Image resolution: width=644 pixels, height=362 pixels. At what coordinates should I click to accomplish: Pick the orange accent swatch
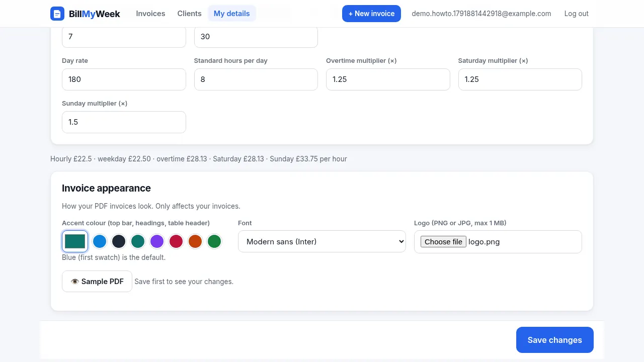pyautogui.click(x=195, y=241)
